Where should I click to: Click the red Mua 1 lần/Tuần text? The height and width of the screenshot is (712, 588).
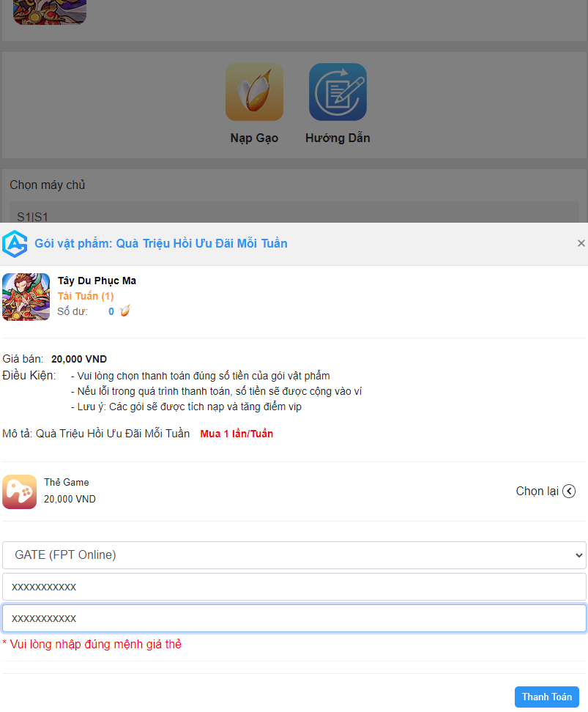click(x=237, y=434)
